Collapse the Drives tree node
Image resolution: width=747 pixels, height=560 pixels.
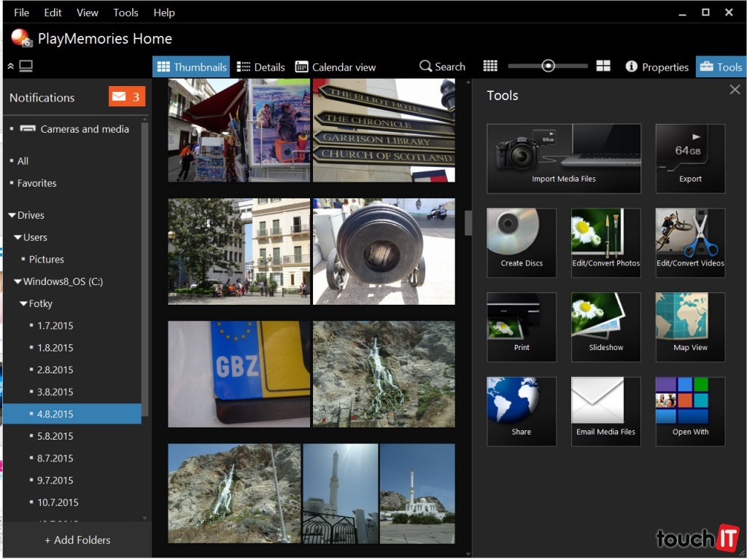12,216
